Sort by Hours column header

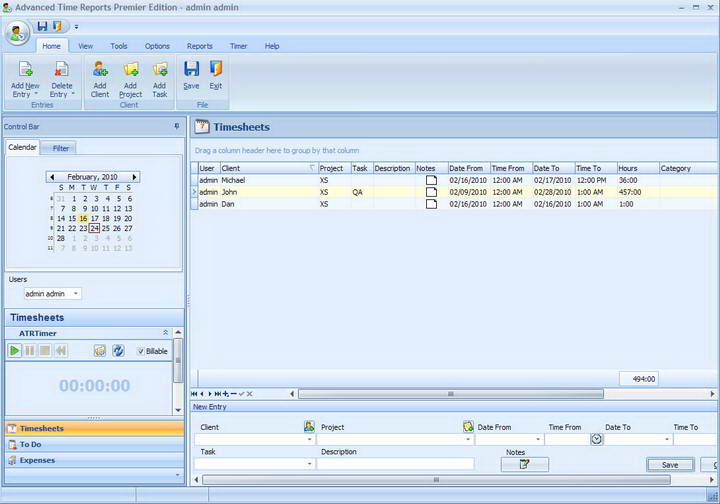point(638,168)
